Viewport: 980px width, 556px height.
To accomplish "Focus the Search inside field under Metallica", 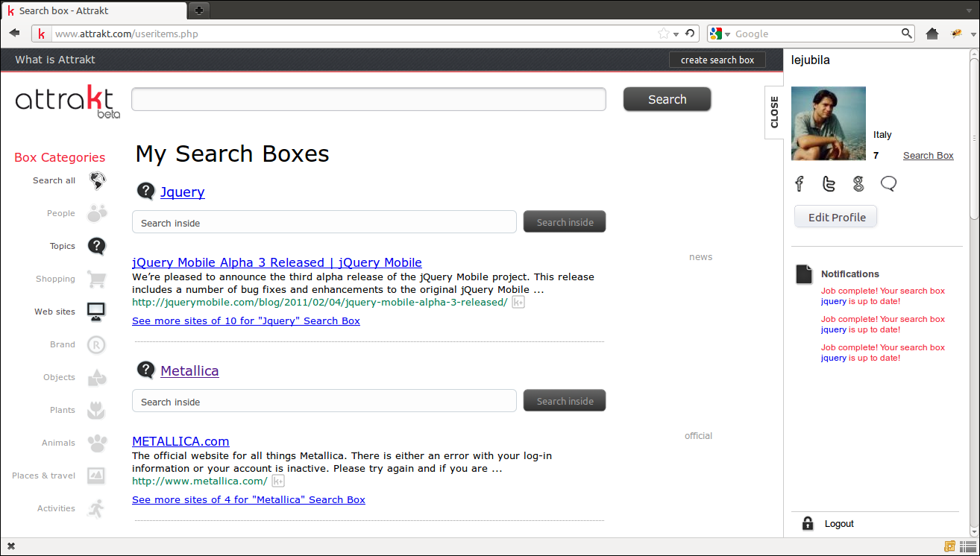I will point(324,401).
